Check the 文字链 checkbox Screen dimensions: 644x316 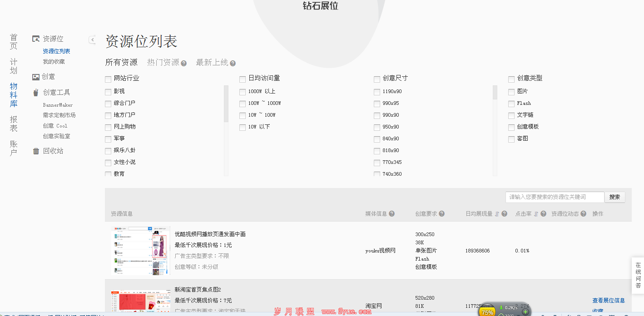pos(511,116)
